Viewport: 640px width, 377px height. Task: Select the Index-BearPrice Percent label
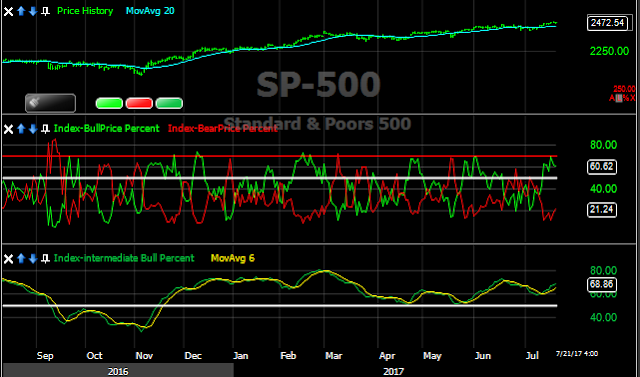[223, 129]
